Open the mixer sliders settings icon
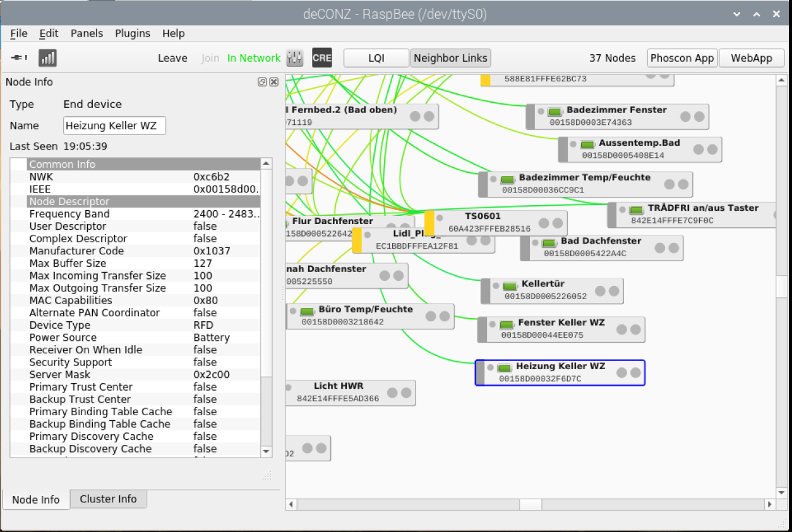The height and width of the screenshot is (532, 792). click(x=295, y=58)
